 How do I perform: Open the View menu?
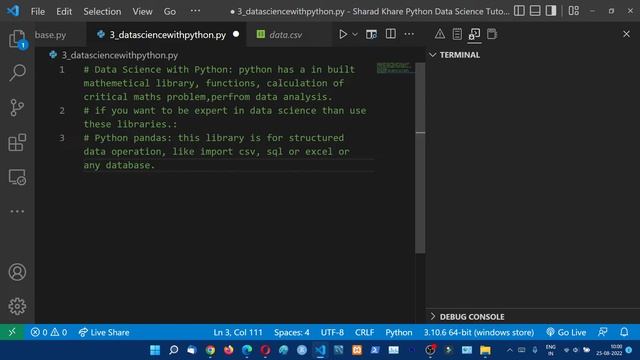pyautogui.click(x=142, y=11)
